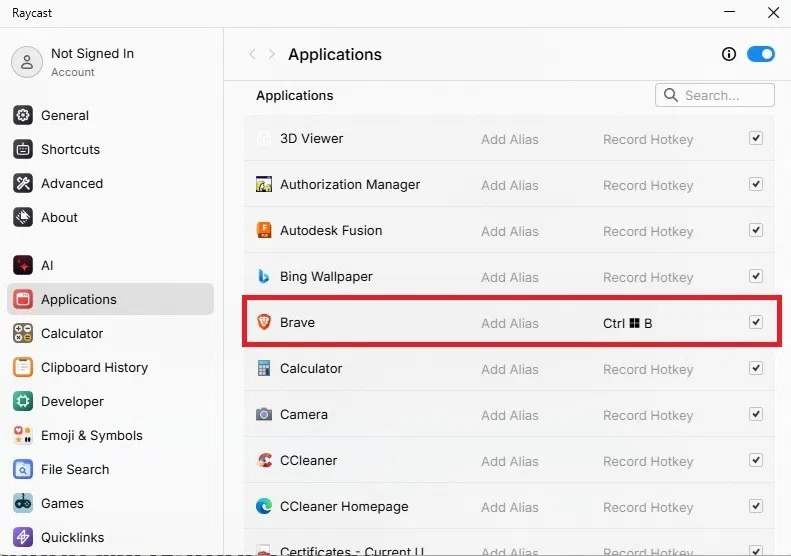Toggle the Calculator app checkbox
Screen dimensions: 791x556
(x=756, y=369)
